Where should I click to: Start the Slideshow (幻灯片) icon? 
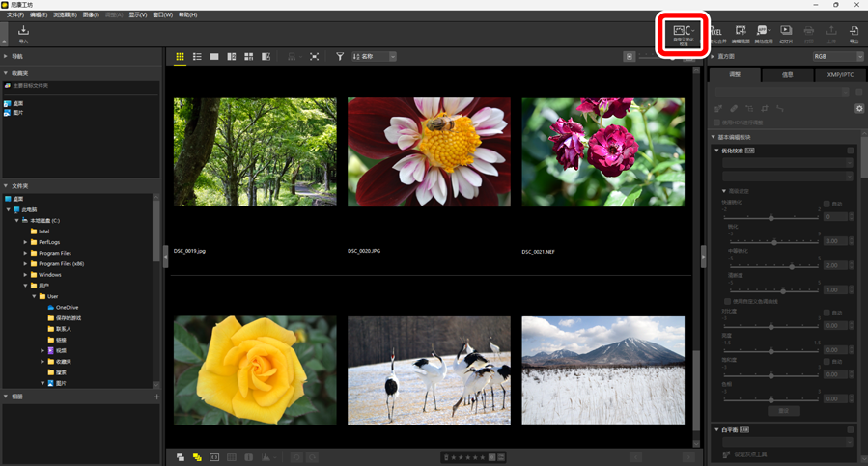pos(786,34)
